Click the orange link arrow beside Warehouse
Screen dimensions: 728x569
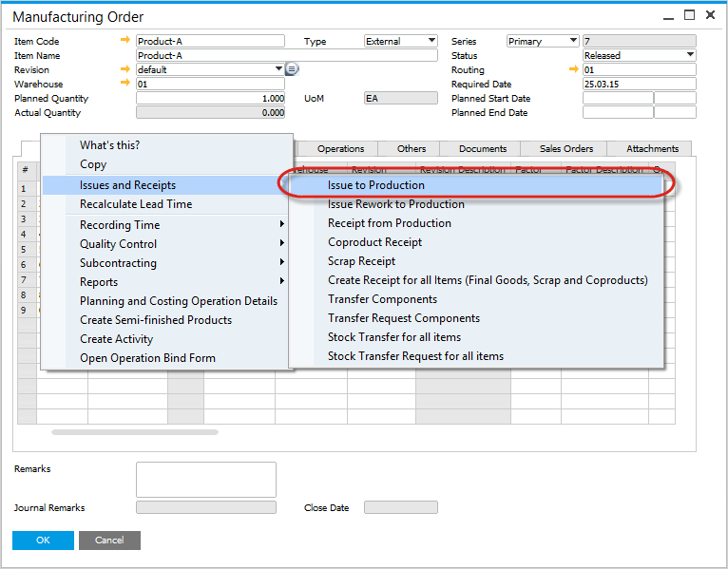[125, 84]
